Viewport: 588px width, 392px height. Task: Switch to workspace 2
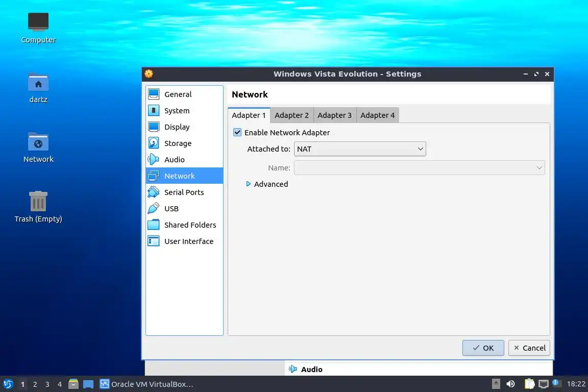[35, 384]
